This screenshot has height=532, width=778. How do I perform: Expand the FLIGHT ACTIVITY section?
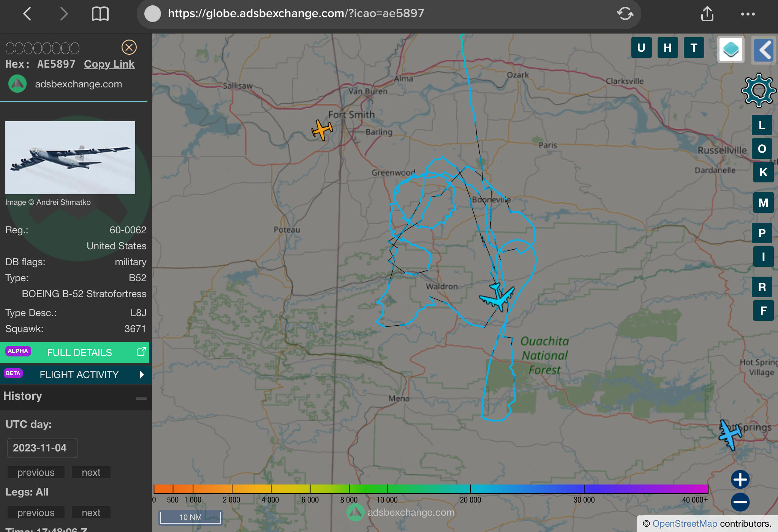click(x=76, y=375)
